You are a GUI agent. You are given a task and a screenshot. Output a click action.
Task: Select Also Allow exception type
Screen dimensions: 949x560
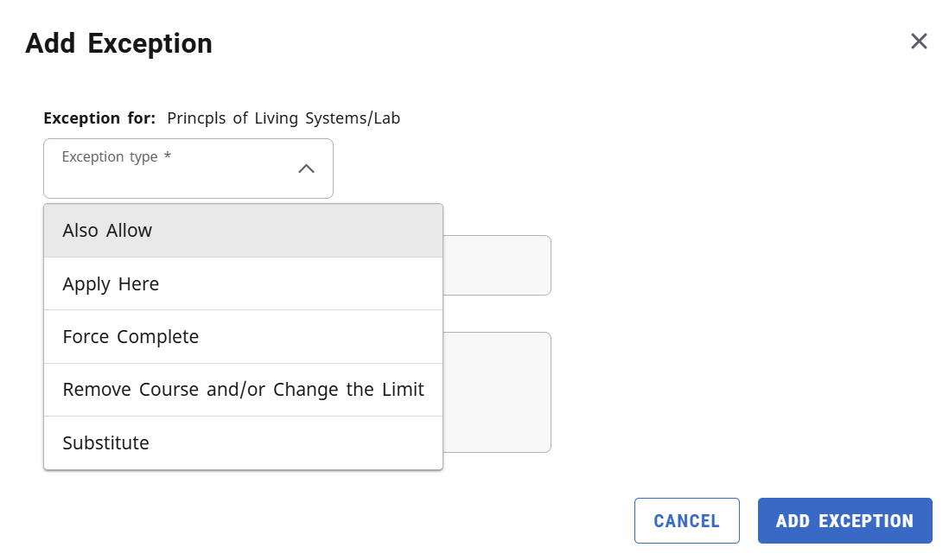point(244,231)
